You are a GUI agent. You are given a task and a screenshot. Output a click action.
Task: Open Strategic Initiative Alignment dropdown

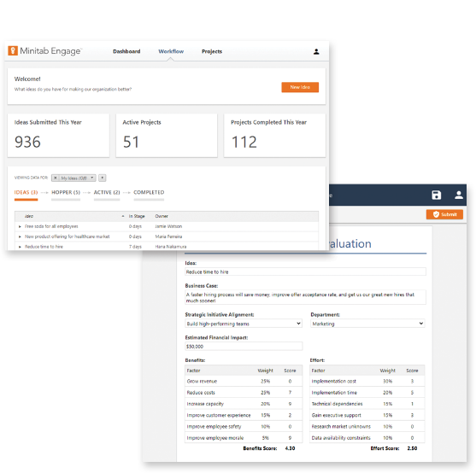coord(244,324)
